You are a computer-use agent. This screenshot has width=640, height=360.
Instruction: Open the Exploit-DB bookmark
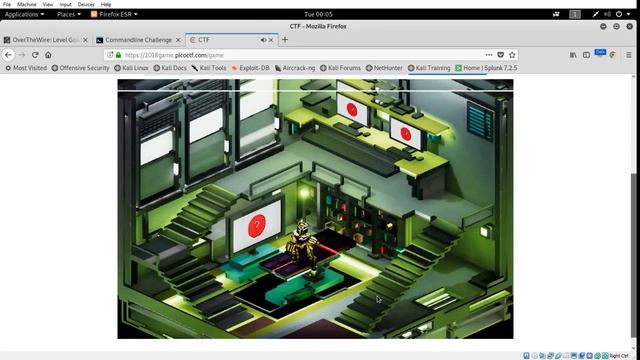pyautogui.click(x=250, y=68)
